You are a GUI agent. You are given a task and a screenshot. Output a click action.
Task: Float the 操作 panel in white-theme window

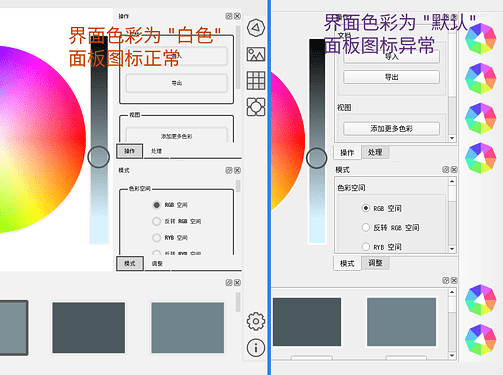pos(229,16)
